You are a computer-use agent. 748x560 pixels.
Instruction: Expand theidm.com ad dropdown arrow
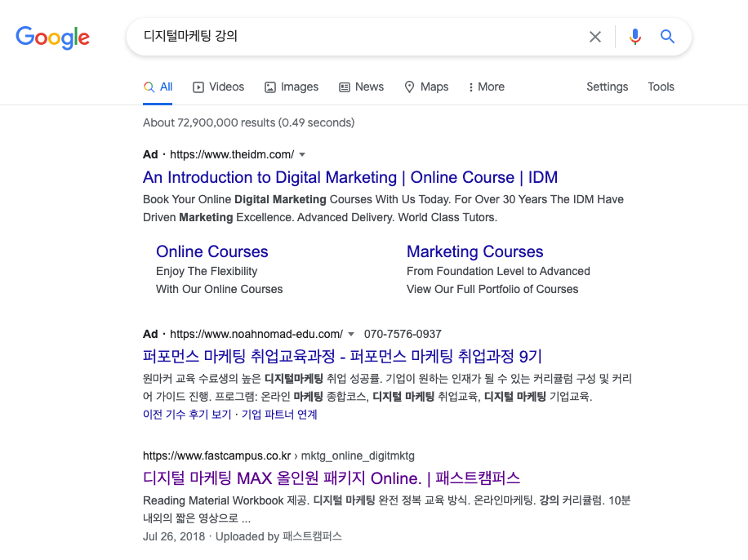click(x=302, y=154)
